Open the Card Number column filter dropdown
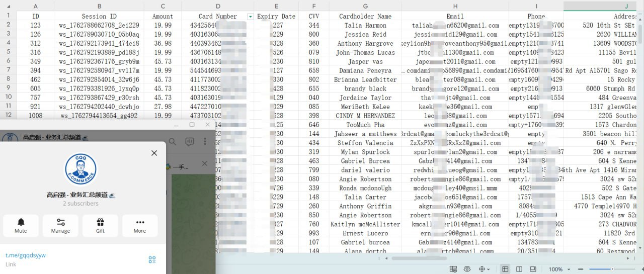The height and width of the screenshot is (274, 644). (x=250, y=17)
